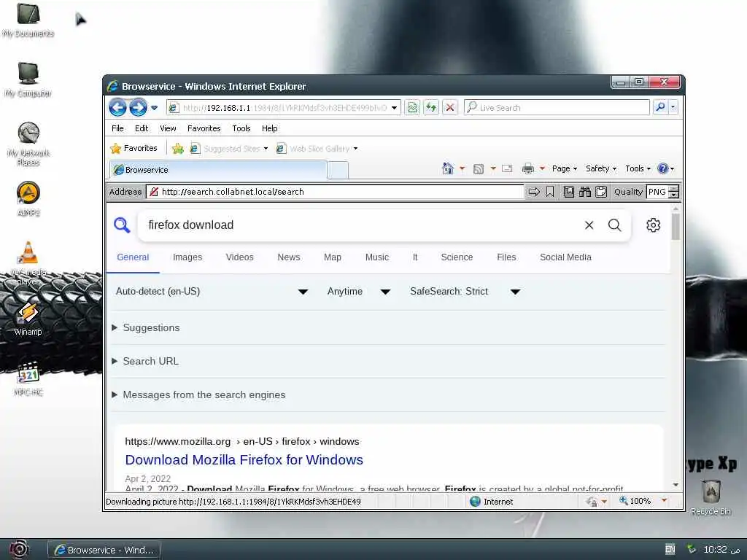Open the Anytime time range dropdown
This screenshot has width=747, height=560.
[x=359, y=292]
